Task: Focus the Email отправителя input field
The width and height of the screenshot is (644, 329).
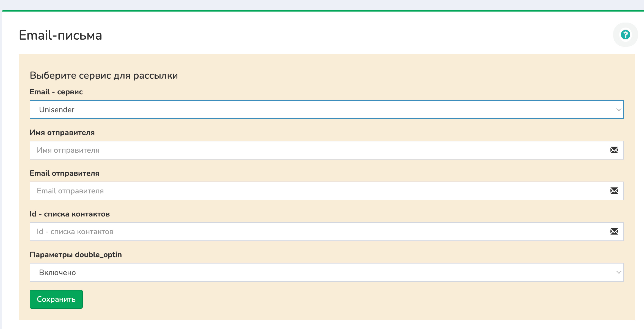Action: pyautogui.click(x=316, y=191)
